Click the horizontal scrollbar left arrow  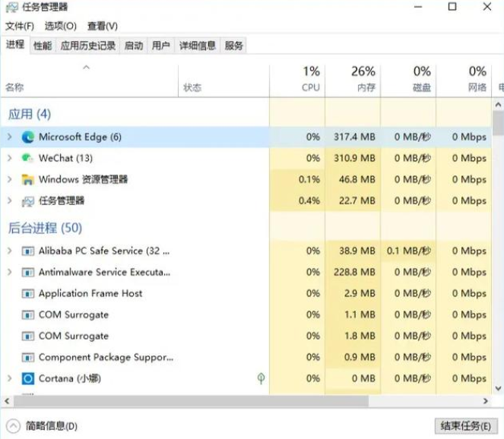(x=7, y=401)
